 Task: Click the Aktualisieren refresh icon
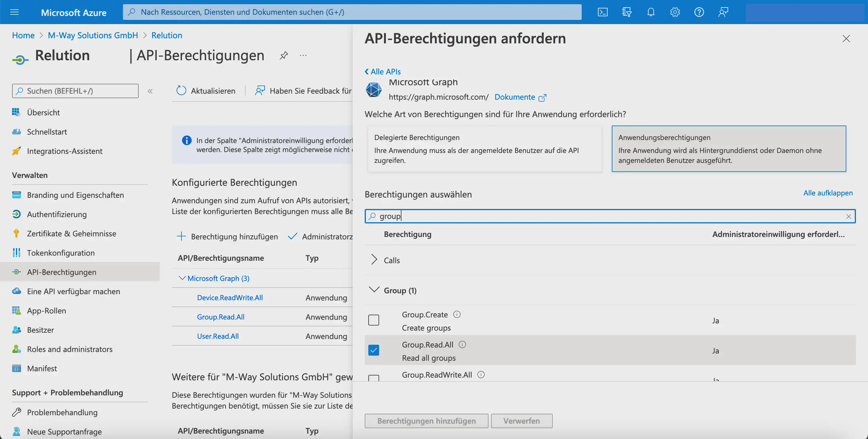(x=181, y=91)
